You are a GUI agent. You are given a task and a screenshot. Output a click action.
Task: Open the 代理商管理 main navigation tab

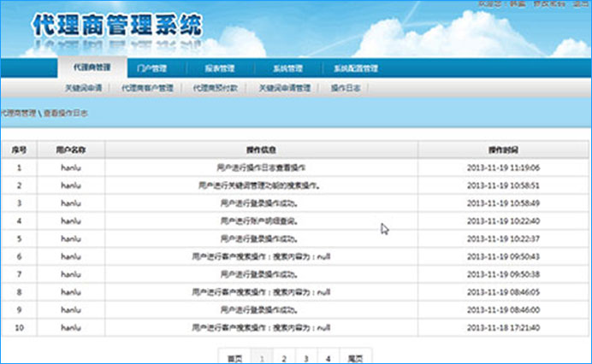coord(92,68)
